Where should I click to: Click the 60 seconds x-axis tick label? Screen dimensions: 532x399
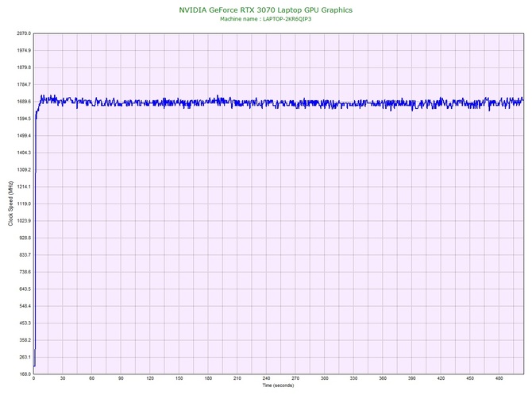[x=91, y=378]
